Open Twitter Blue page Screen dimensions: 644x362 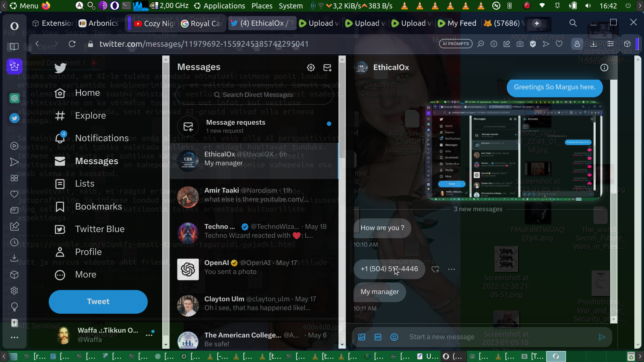tap(90, 229)
